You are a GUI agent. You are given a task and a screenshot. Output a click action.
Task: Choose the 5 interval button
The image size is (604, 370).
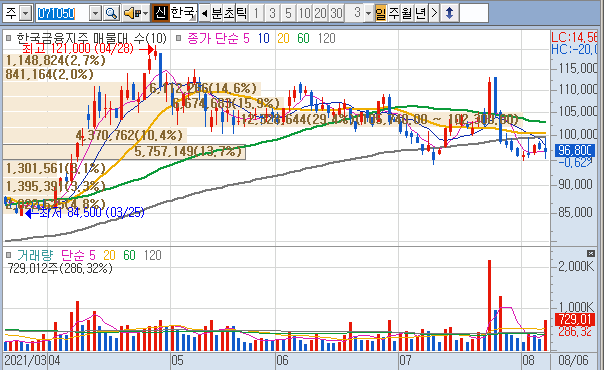[x=288, y=13]
